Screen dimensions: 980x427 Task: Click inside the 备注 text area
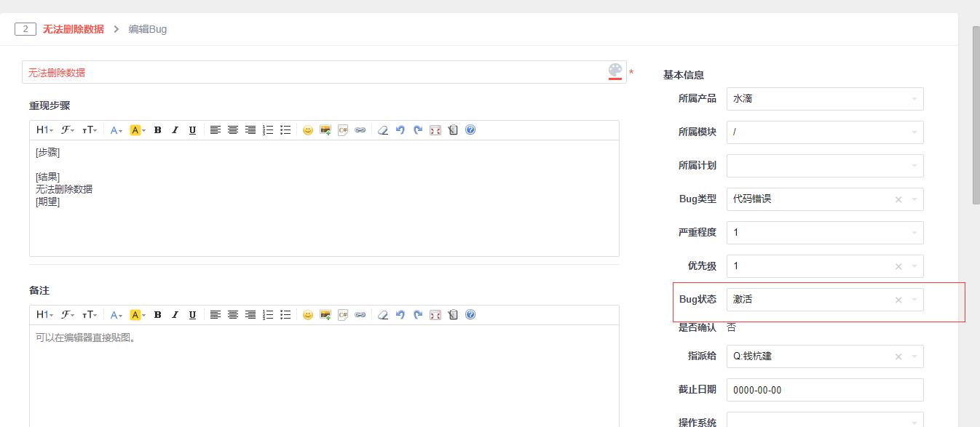click(324, 375)
